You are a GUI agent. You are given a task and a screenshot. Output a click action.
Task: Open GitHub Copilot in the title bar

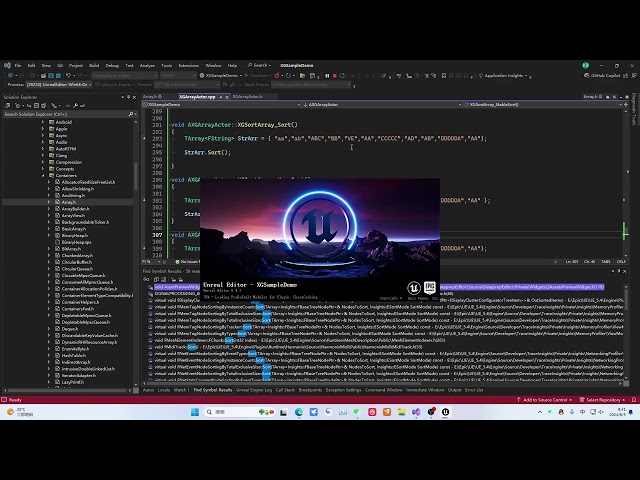602,76
